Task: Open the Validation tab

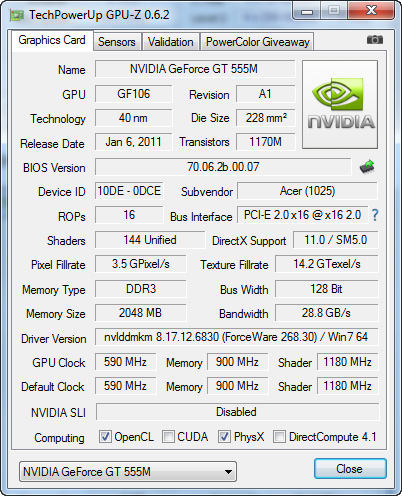Action: [x=171, y=42]
